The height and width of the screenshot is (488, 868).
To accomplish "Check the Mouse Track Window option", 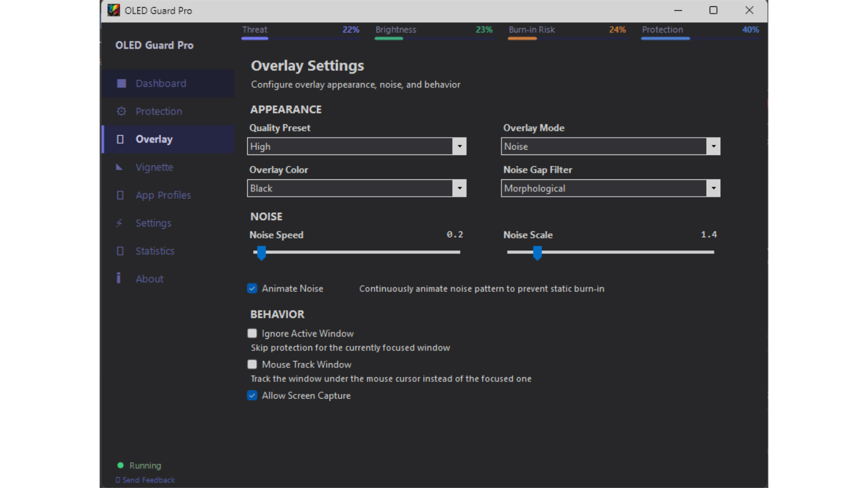I will 252,364.
